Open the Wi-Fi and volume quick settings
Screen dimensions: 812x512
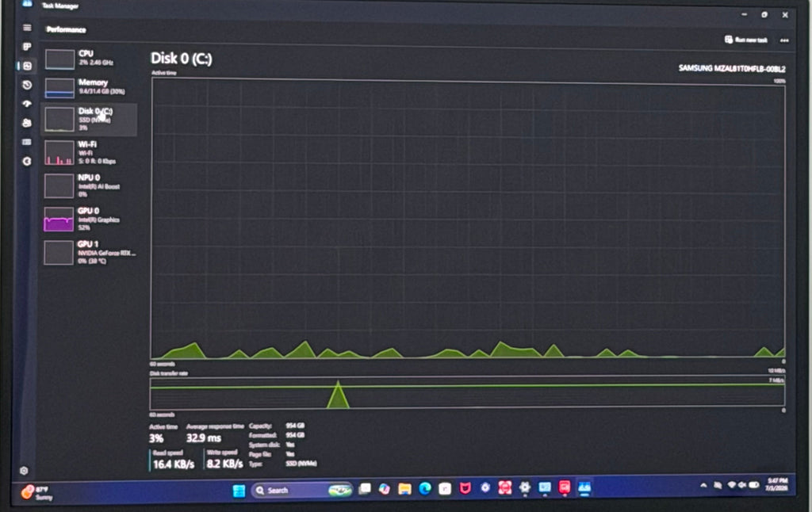pos(743,485)
